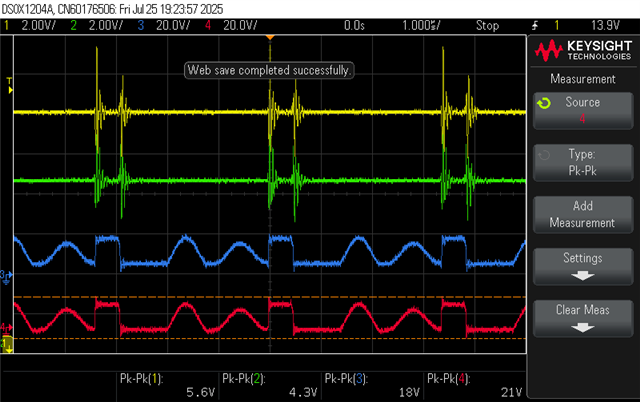Select the 13.9V trigger level readout
This screenshot has width=640, height=402.
point(605,26)
